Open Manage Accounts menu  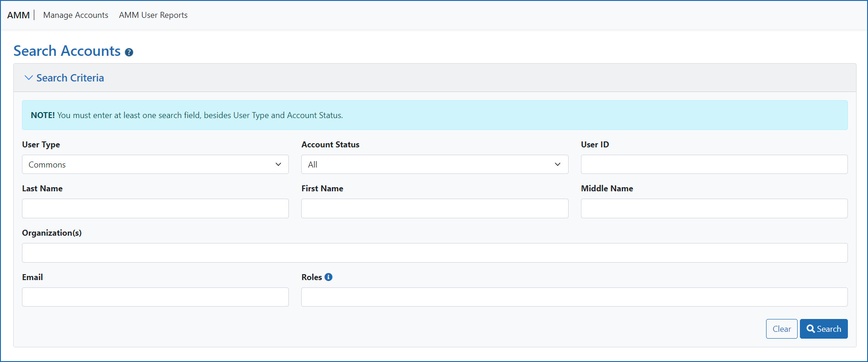coord(76,15)
